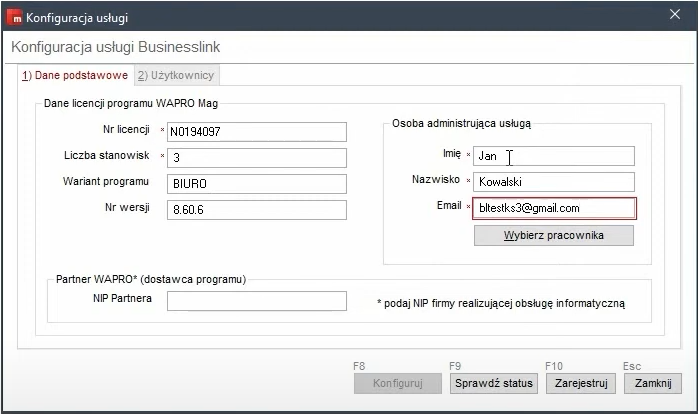The image size is (698, 414).
Task: Click 'Dane licencji programu WAPRO Mag' group label
Action: 131,103
